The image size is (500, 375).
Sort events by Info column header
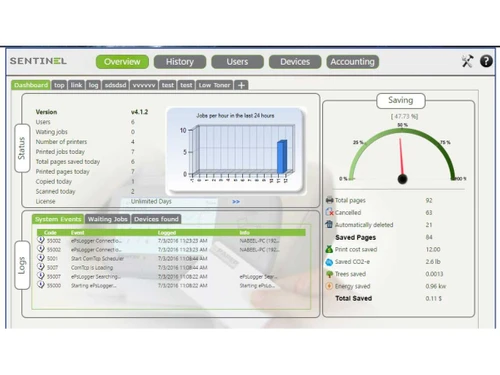point(244,232)
